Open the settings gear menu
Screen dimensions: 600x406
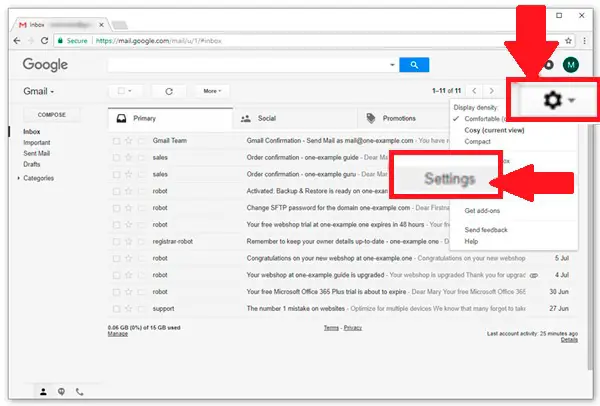(x=559, y=100)
